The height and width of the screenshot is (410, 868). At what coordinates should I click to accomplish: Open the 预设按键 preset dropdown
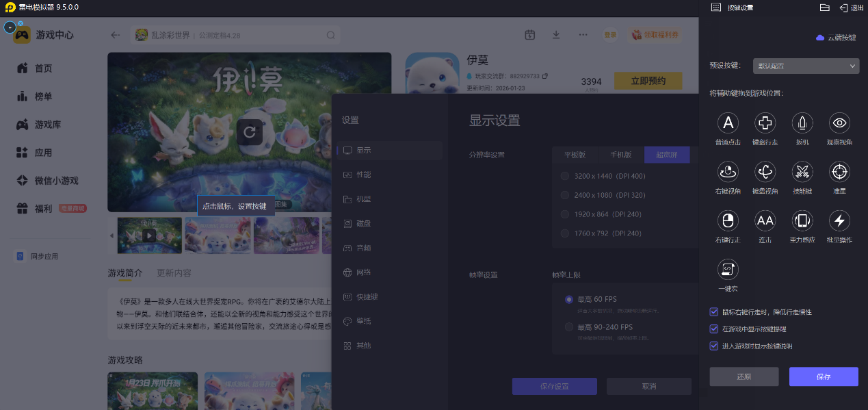click(x=806, y=66)
